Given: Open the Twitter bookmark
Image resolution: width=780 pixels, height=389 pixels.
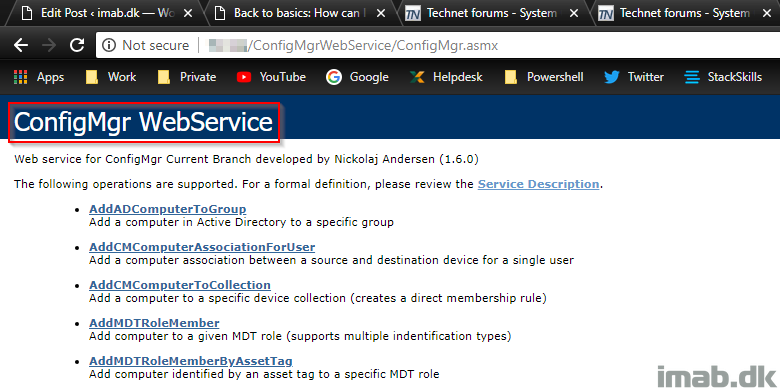Looking at the screenshot, I should pyautogui.click(x=634, y=77).
